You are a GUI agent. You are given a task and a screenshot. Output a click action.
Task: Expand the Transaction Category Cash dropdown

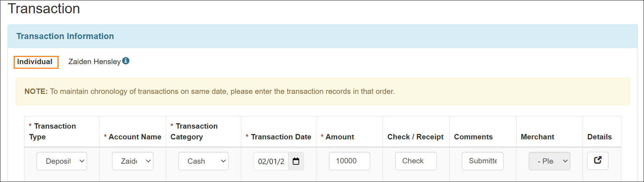coord(203,161)
